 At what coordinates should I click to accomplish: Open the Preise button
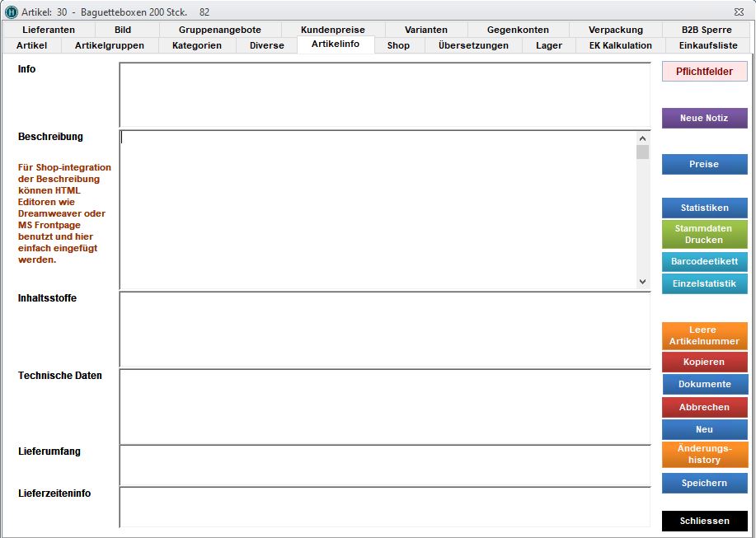(704, 165)
